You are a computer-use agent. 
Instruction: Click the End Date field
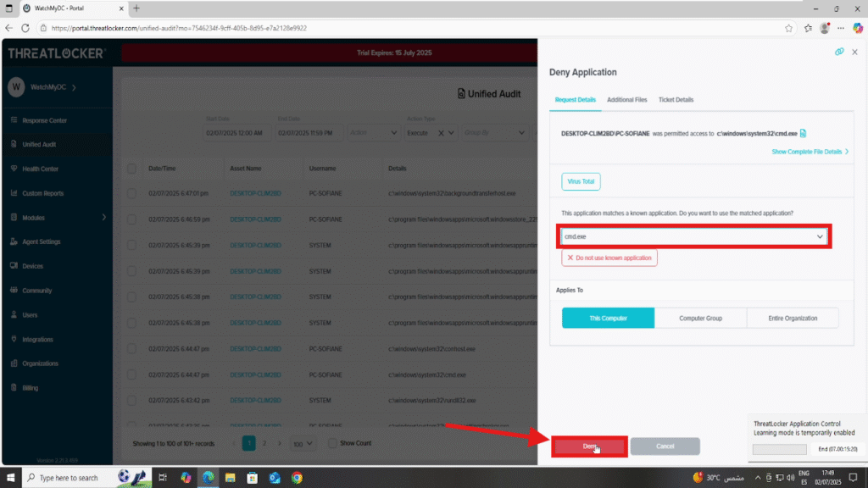coord(309,133)
